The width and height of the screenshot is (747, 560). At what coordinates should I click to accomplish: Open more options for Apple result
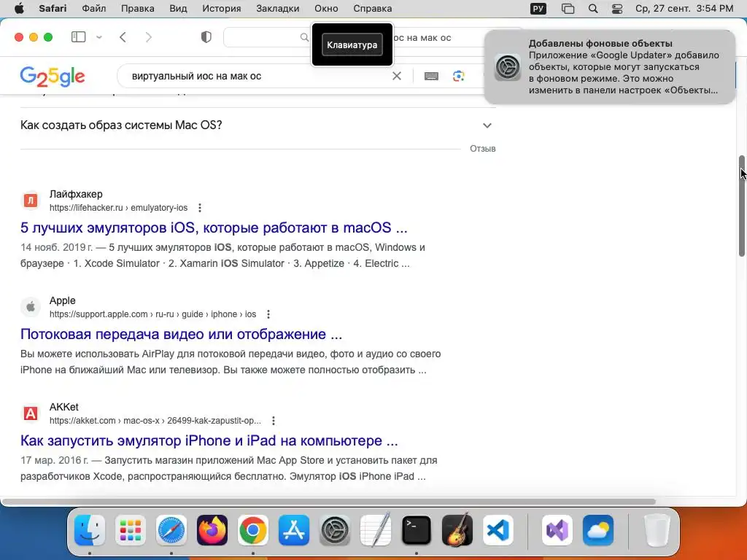click(x=268, y=314)
